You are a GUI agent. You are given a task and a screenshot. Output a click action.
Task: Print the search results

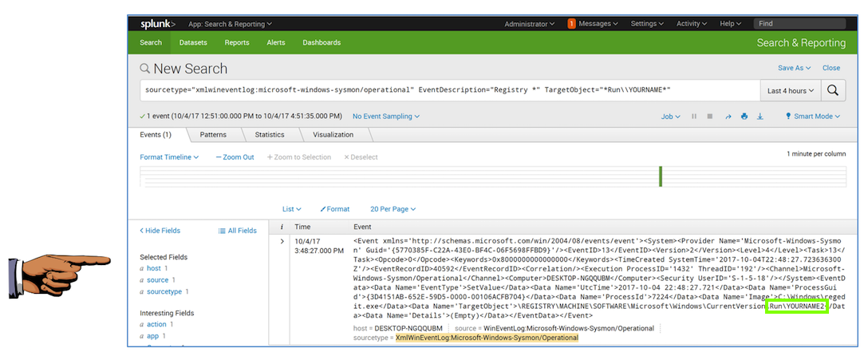(744, 117)
